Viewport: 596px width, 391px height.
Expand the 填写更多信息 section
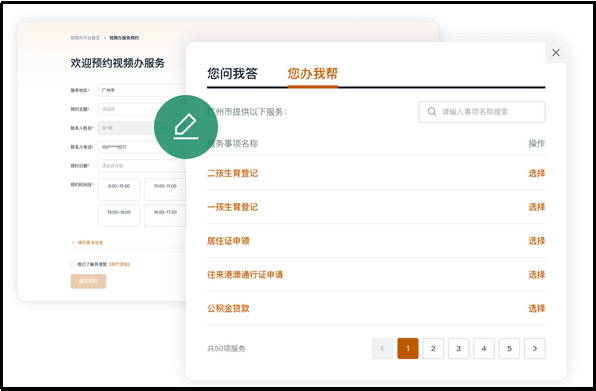click(x=87, y=242)
